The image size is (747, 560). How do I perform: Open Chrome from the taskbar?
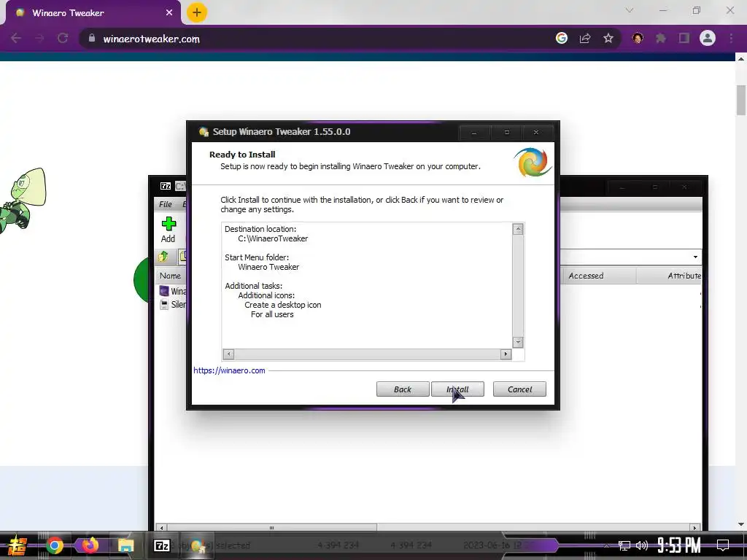pos(54,545)
